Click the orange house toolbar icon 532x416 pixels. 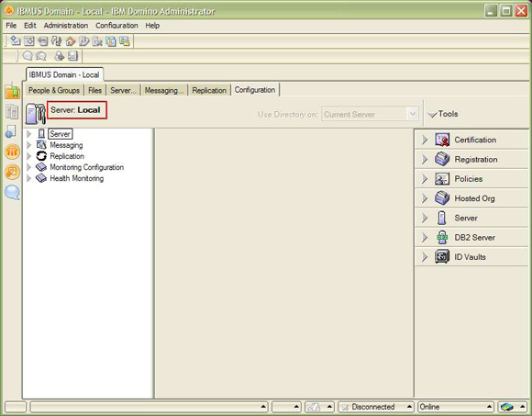(71, 41)
